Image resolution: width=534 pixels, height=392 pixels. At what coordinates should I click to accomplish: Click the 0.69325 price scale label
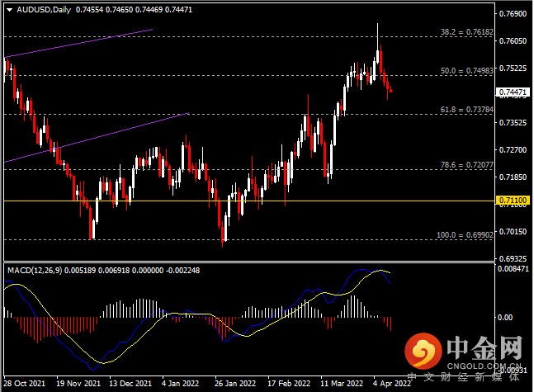(513, 259)
